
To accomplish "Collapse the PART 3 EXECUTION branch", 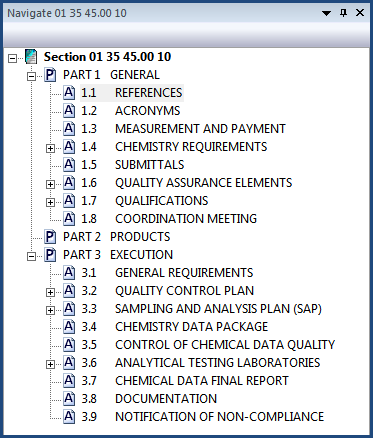I will 31,256.
